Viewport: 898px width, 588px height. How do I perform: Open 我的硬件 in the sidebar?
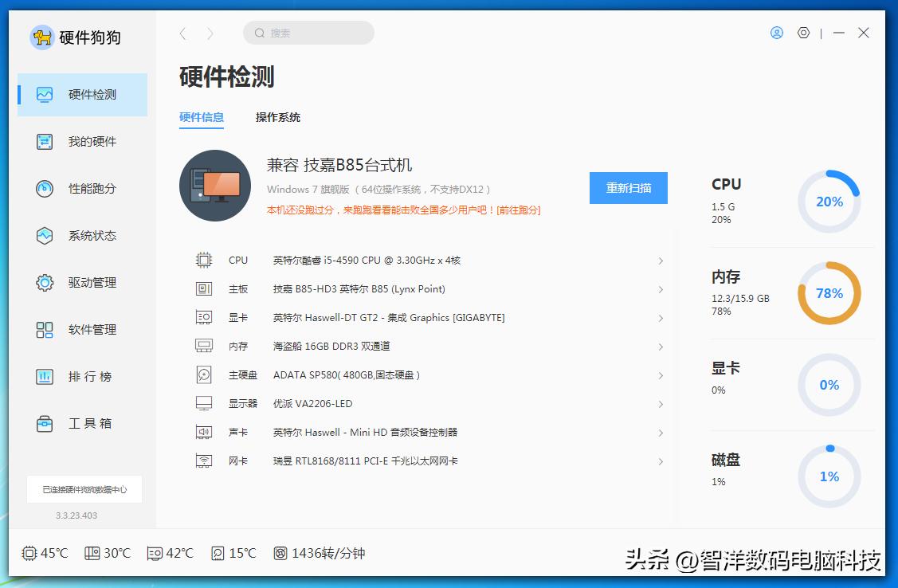[45, 141]
